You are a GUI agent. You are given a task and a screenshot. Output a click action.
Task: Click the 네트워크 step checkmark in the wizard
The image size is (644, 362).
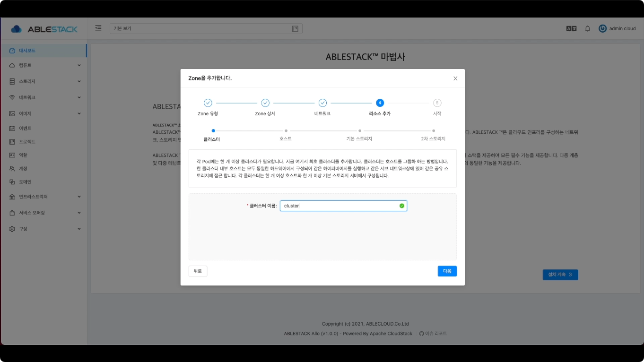coord(322,103)
